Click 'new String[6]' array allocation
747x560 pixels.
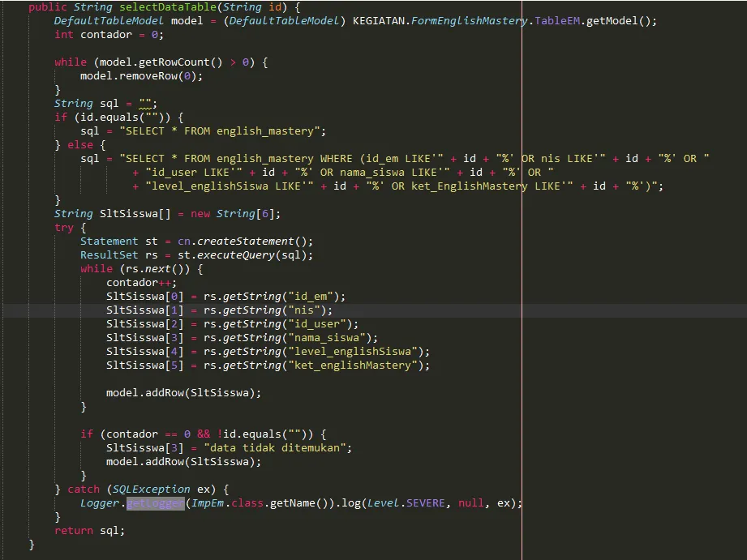[x=233, y=214]
